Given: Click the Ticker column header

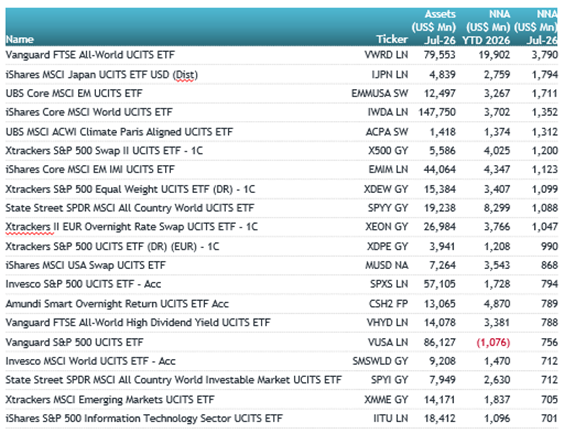Looking at the screenshot, I should pyautogui.click(x=392, y=39).
